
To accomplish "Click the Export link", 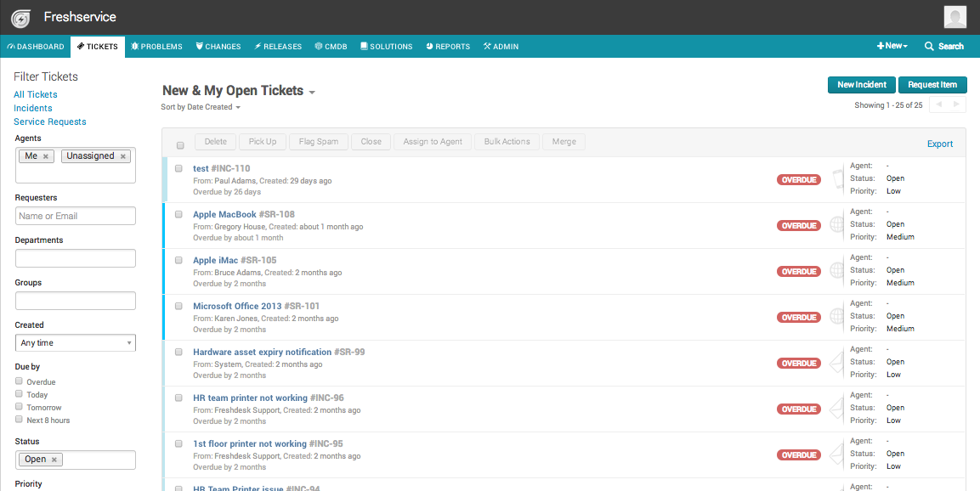I will tap(940, 144).
